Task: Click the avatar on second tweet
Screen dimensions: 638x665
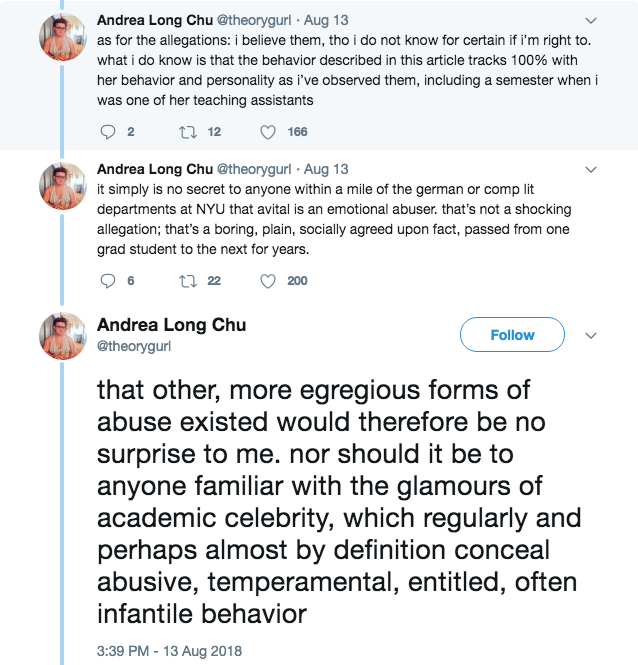Action: click(62, 187)
